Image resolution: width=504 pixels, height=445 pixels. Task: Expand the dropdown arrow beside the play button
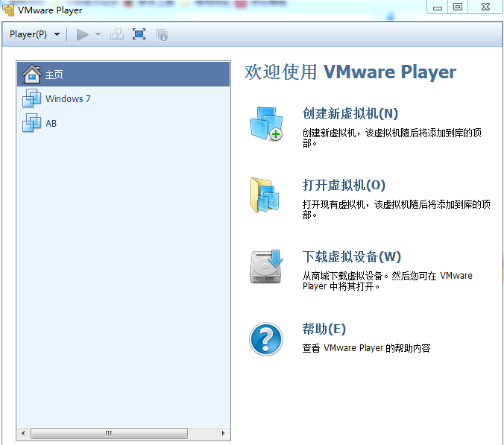click(x=98, y=34)
